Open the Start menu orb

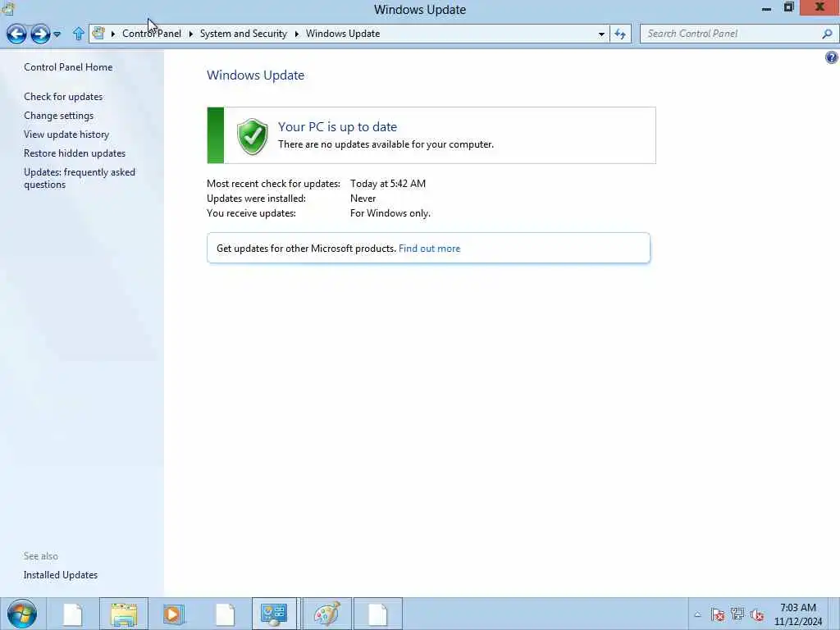point(22,614)
